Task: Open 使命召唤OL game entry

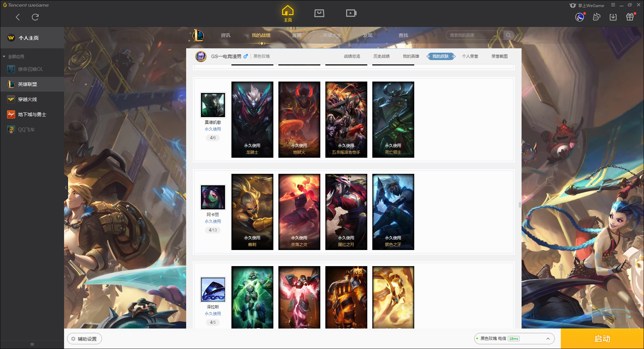Action: tap(32, 69)
